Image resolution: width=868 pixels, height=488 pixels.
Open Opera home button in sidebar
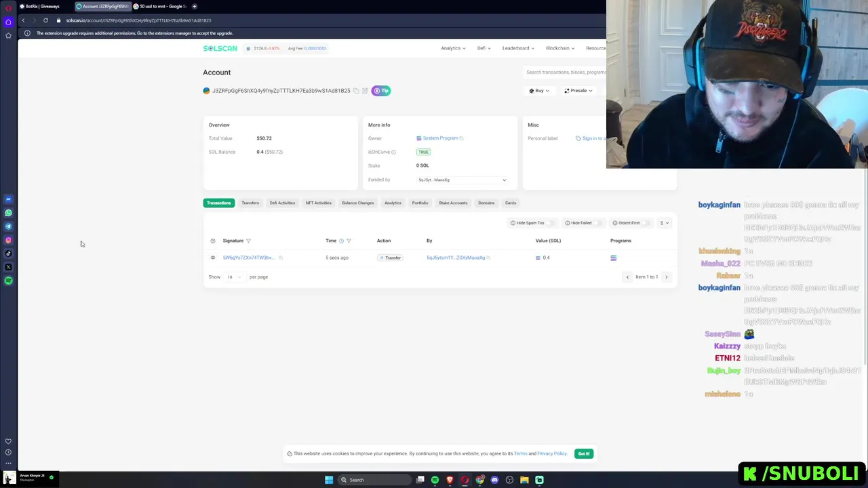[x=8, y=22]
